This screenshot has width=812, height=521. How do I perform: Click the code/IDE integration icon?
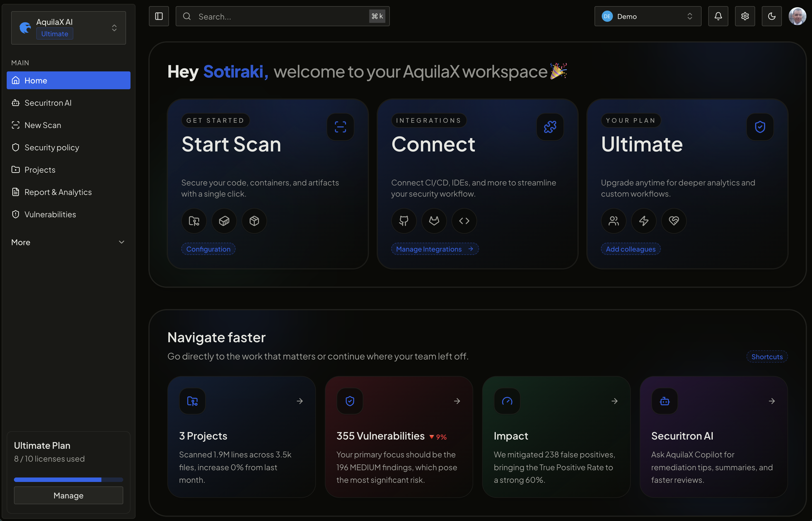coord(464,221)
